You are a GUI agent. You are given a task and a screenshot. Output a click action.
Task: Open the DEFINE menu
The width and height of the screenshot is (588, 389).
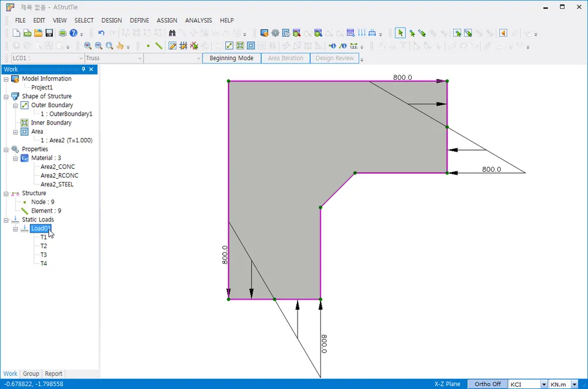click(139, 20)
